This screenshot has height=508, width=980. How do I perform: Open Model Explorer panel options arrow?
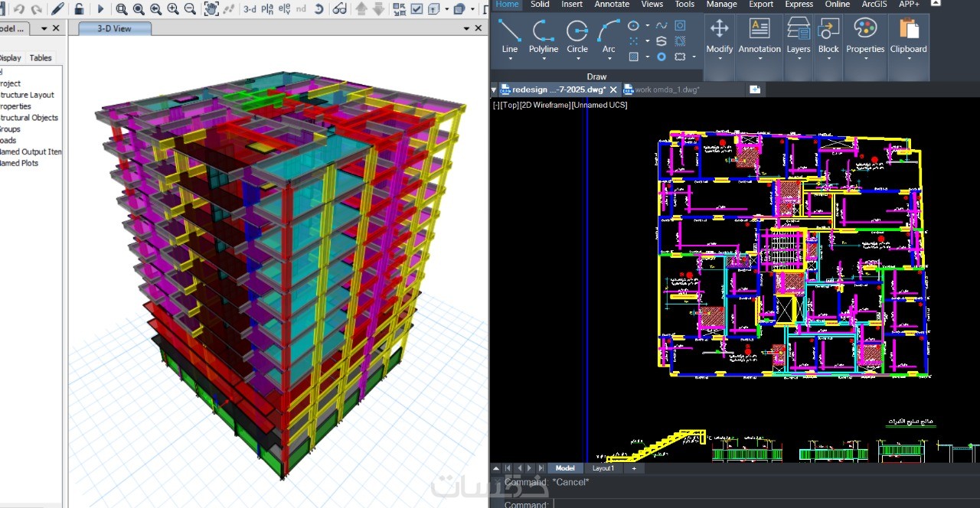click(x=44, y=28)
